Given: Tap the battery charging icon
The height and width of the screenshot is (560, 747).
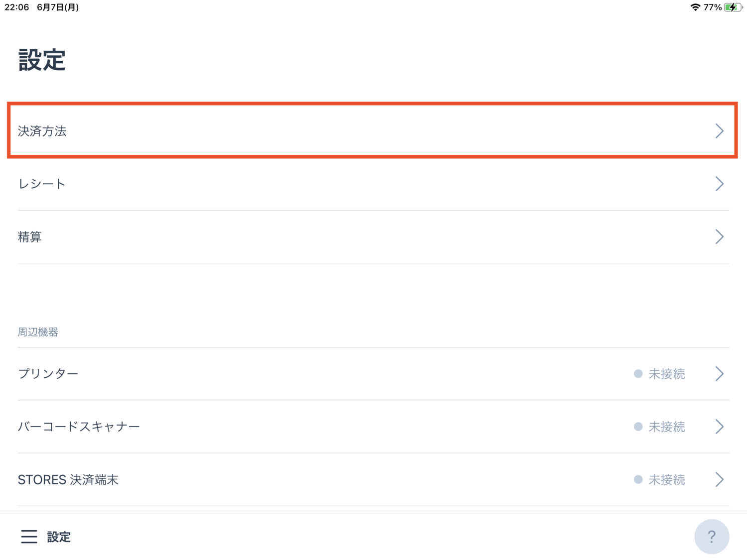Looking at the screenshot, I should 734,7.
